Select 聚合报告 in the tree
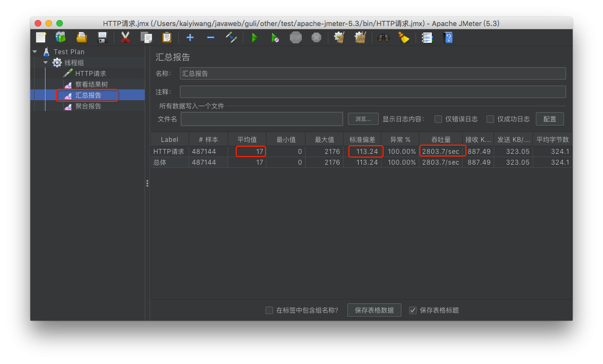Image resolution: width=603 pixels, height=364 pixels. pyautogui.click(x=88, y=106)
